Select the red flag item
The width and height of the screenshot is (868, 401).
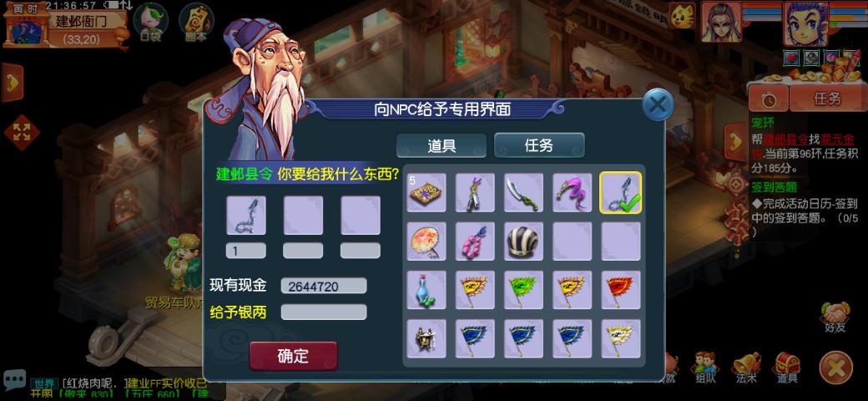click(x=621, y=290)
